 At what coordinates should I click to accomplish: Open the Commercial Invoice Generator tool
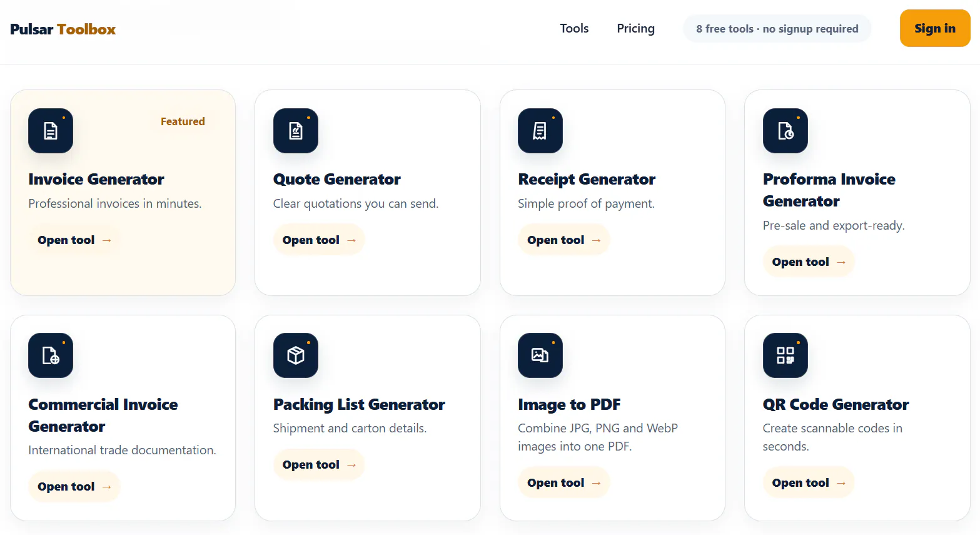coord(74,486)
